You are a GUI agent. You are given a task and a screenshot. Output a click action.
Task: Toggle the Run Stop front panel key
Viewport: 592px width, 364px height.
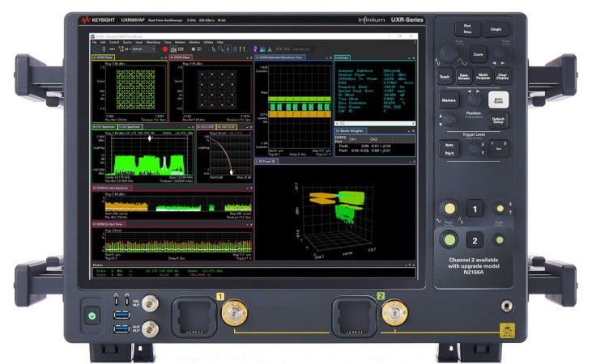tap(467, 29)
